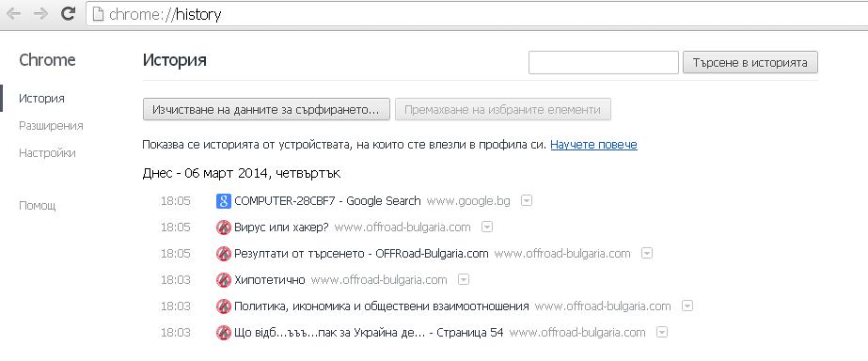The width and height of the screenshot is (868, 361).
Task: Open dropdown for Хипотетично entry
Action: click(x=464, y=279)
